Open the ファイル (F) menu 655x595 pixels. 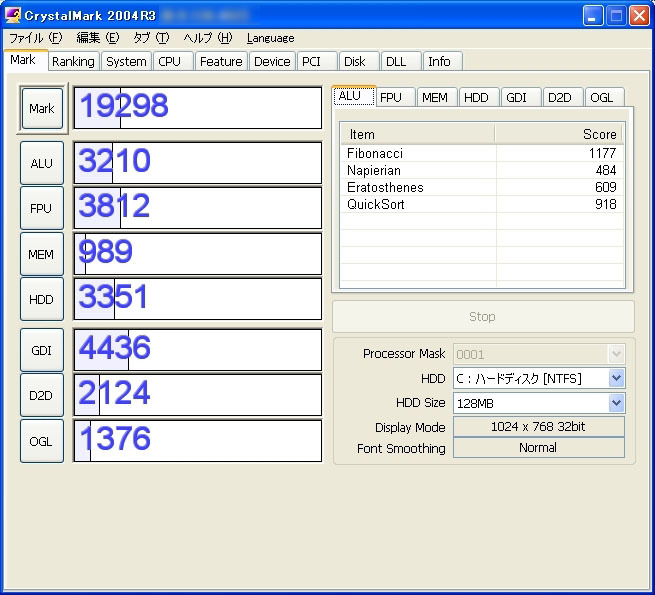point(36,38)
